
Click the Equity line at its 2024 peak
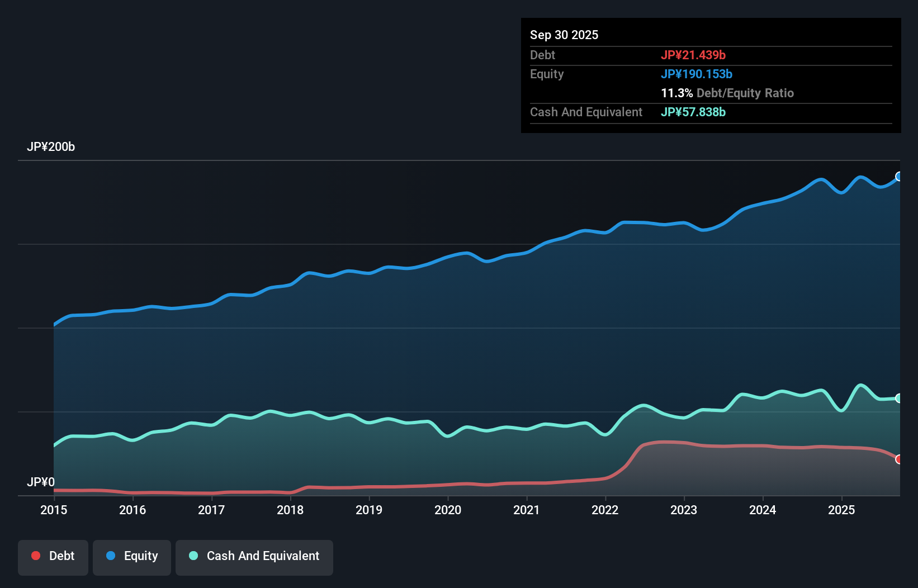pyautogui.click(x=821, y=179)
